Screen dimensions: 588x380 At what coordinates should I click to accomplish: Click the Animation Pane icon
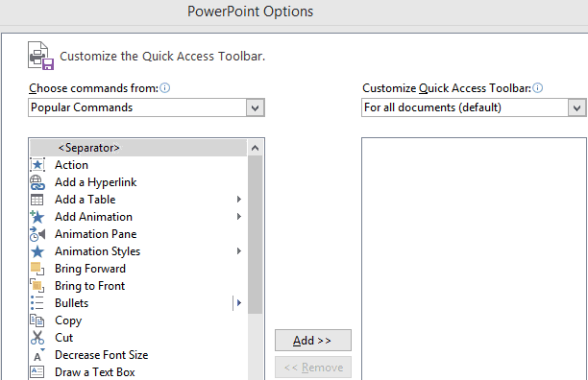point(37,234)
